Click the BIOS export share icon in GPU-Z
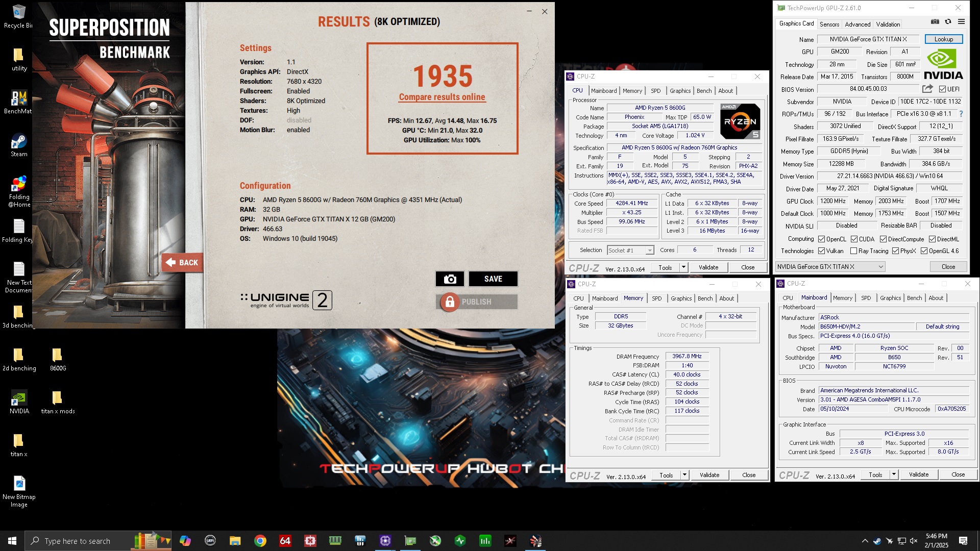This screenshot has width=980, height=551. click(927, 89)
